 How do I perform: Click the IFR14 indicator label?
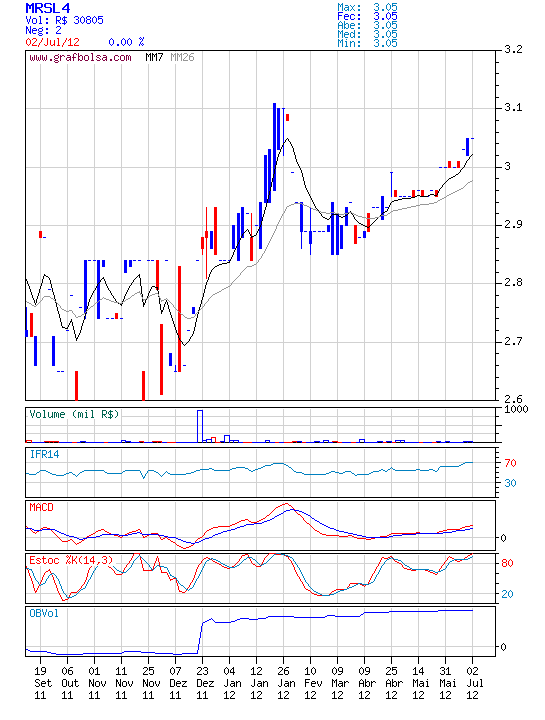(44, 454)
